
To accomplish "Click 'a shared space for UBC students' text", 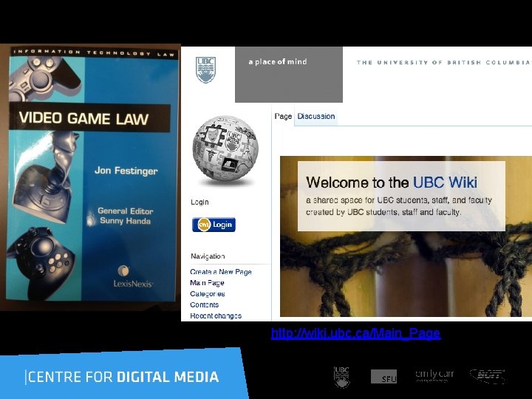I will [x=399, y=200].
